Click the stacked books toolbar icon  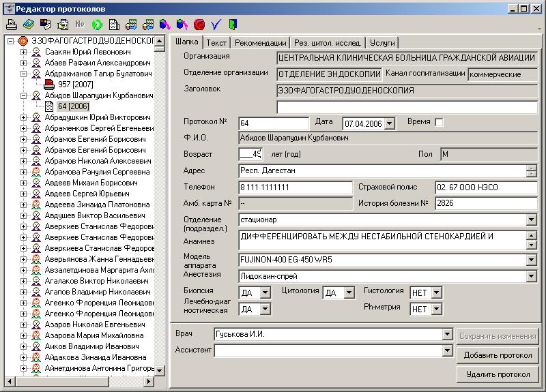(28, 25)
